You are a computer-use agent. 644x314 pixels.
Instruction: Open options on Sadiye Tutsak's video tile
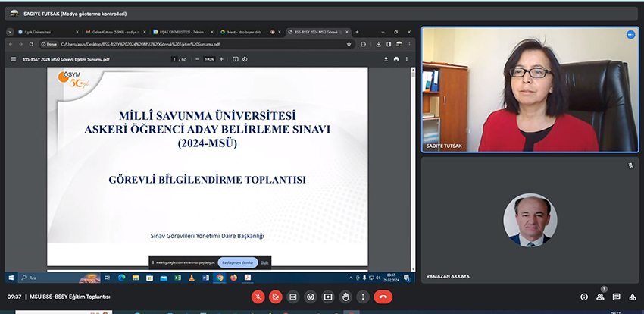[x=630, y=35]
